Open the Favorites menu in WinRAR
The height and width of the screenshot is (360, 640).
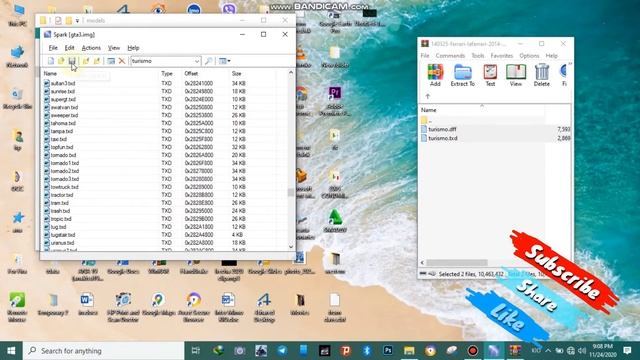pyautogui.click(x=502, y=56)
